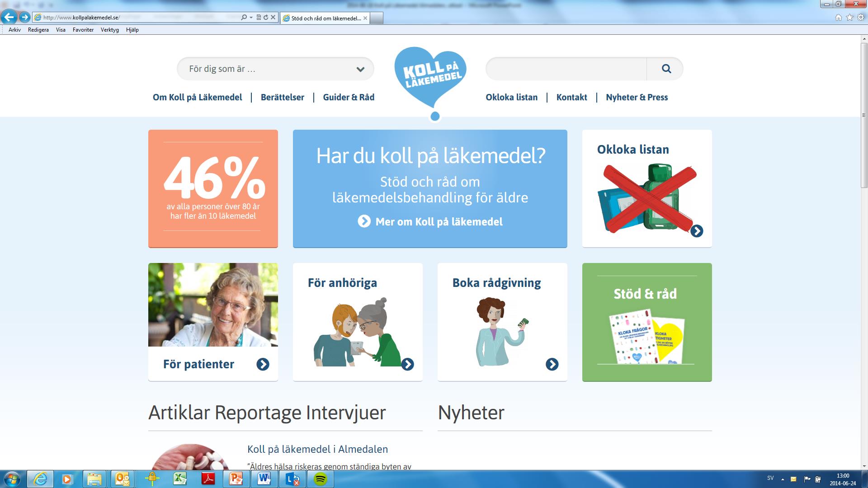Open PowerPoint from the taskbar
The height and width of the screenshot is (488, 868).
click(236, 479)
